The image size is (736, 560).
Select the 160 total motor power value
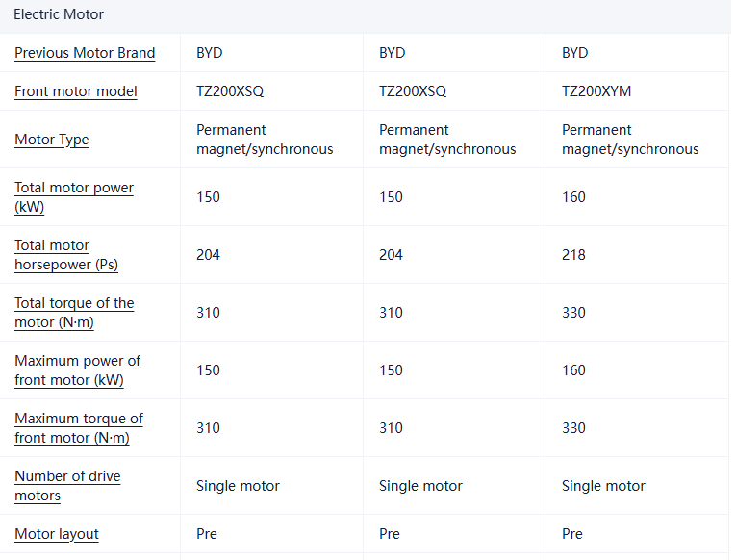tap(573, 197)
